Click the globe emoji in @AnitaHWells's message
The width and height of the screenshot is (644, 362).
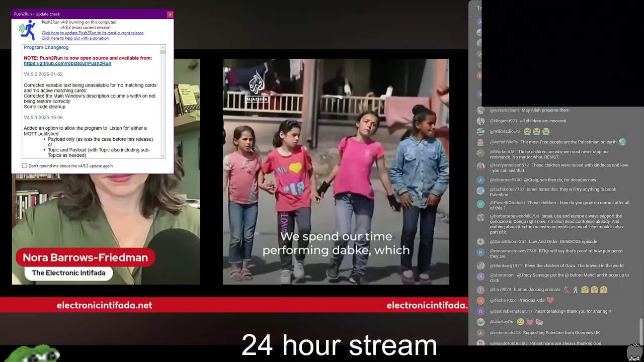622,142
